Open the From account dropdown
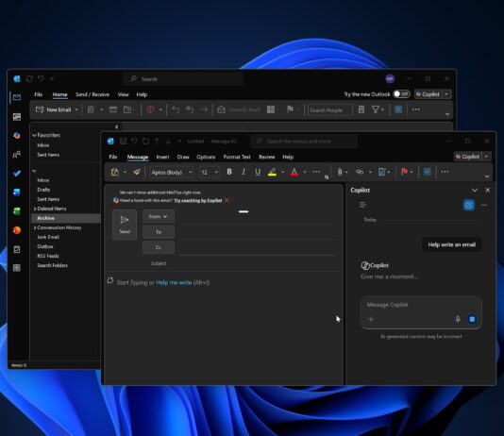The image size is (504, 436). click(x=159, y=216)
